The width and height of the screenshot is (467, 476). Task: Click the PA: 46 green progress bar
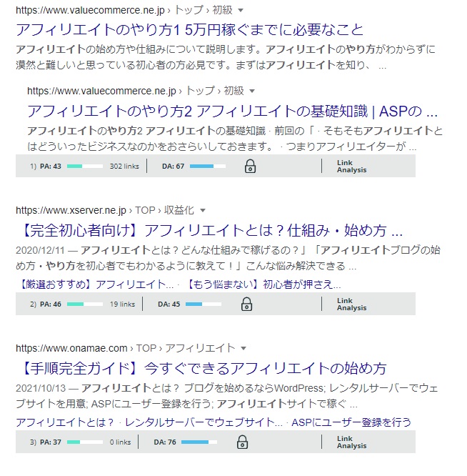[x=85, y=304]
